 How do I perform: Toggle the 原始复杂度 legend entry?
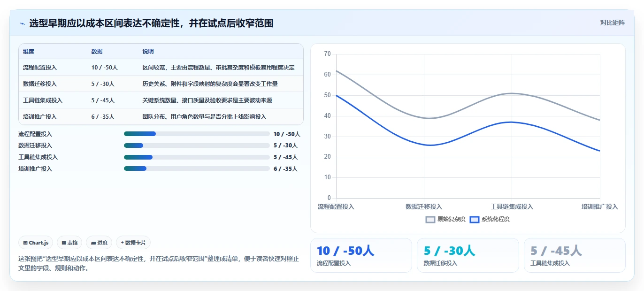pyautogui.click(x=445, y=219)
